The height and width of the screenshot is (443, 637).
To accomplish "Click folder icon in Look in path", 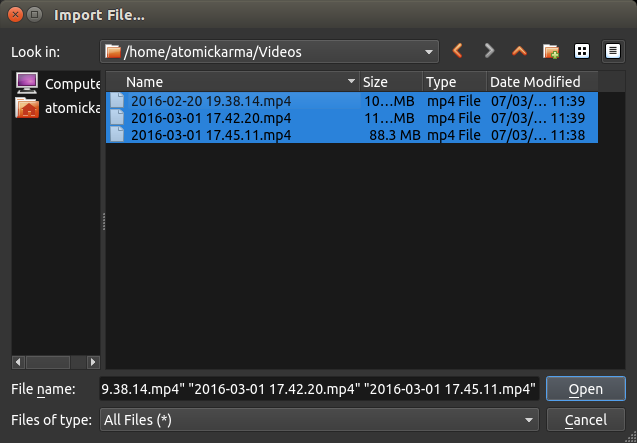I will [x=113, y=52].
